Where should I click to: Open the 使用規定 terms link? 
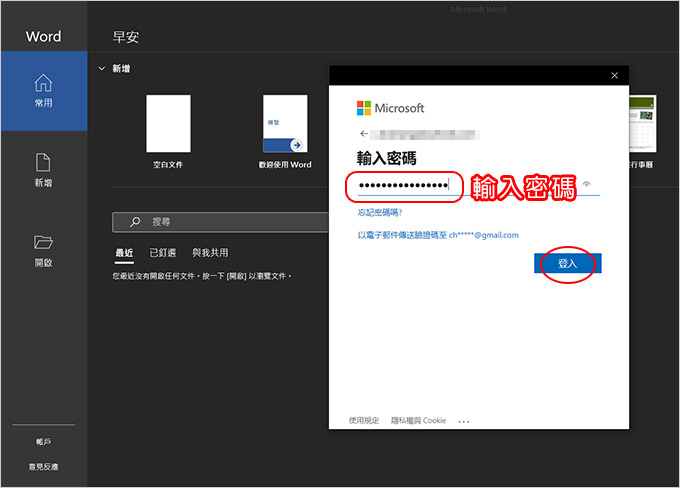click(364, 420)
